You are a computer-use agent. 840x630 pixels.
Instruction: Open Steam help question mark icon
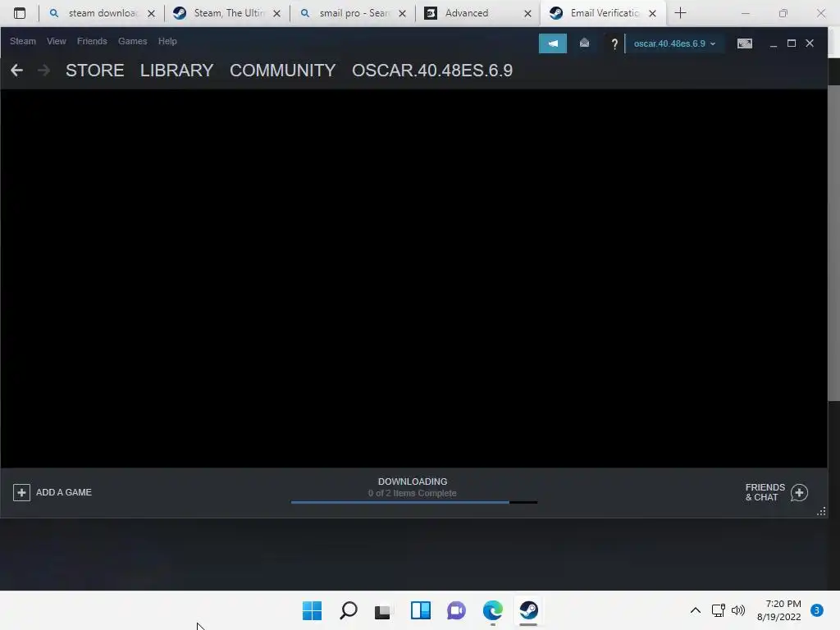click(614, 44)
